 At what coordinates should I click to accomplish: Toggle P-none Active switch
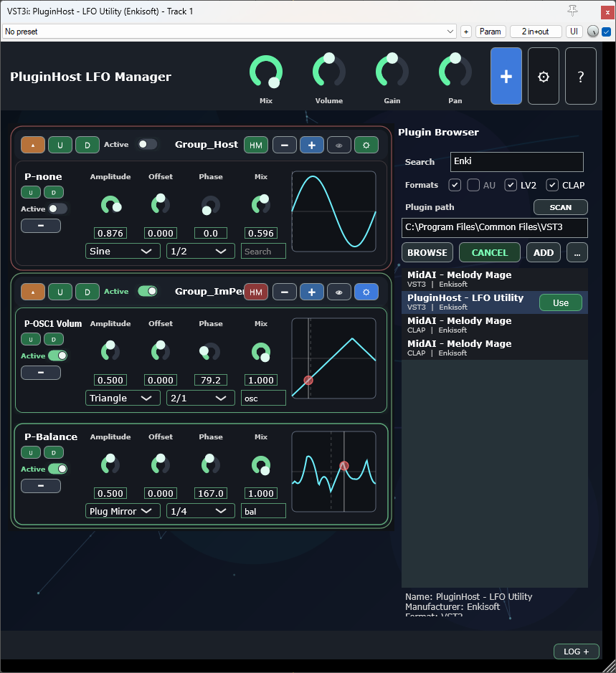[57, 209]
